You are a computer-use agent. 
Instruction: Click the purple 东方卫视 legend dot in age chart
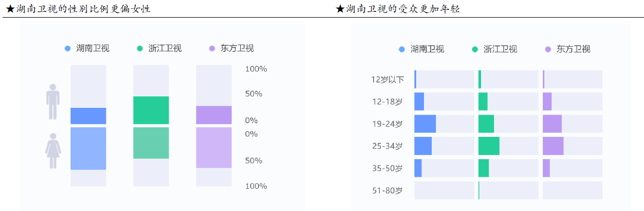548,50
